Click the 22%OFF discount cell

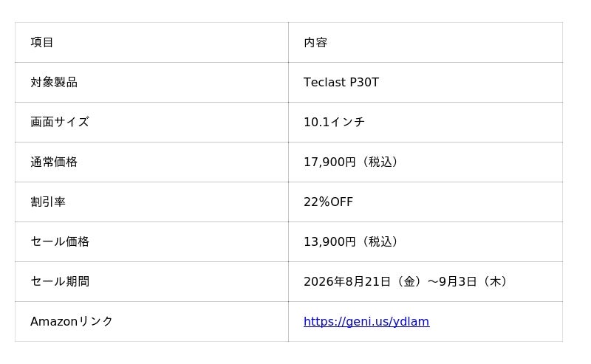pyautogui.click(x=426, y=202)
